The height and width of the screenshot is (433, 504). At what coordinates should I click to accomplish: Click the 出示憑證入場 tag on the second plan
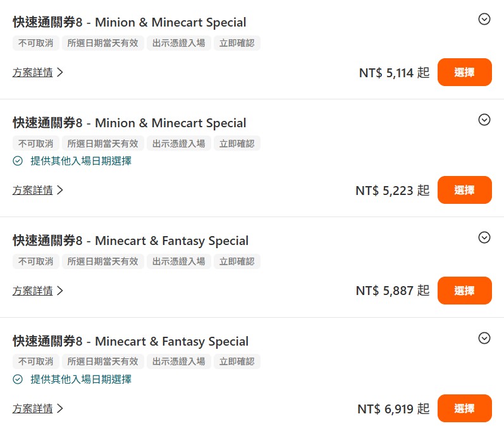pyautogui.click(x=179, y=144)
